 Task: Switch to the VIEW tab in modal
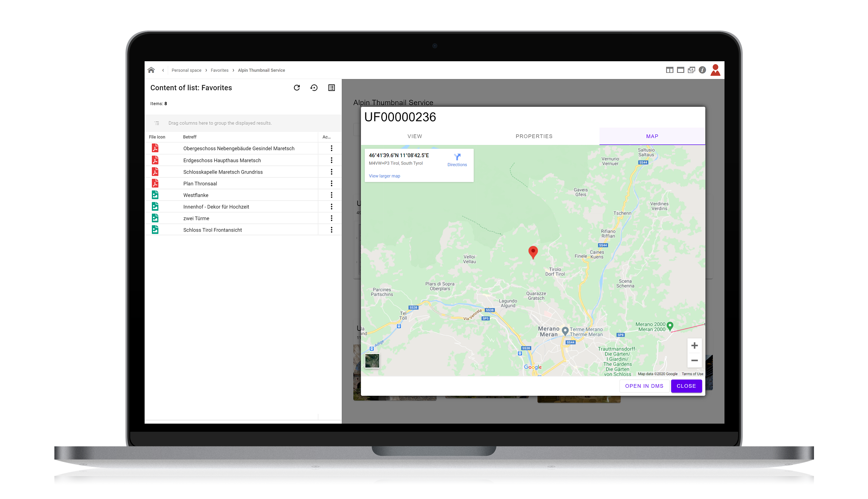(415, 136)
